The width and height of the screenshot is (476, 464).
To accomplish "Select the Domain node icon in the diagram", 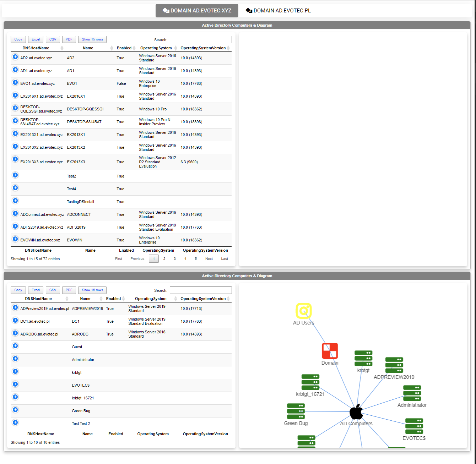I will click(x=330, y=351).
